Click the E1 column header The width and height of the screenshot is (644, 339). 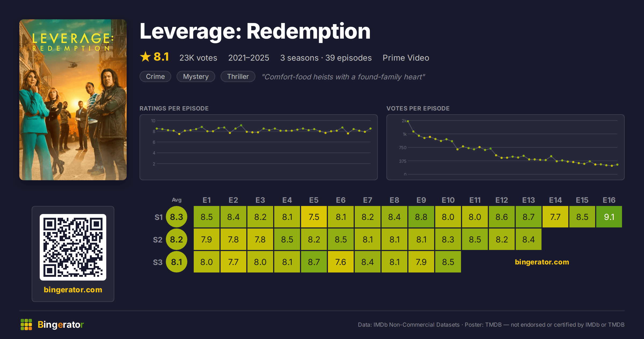point(207,200)
